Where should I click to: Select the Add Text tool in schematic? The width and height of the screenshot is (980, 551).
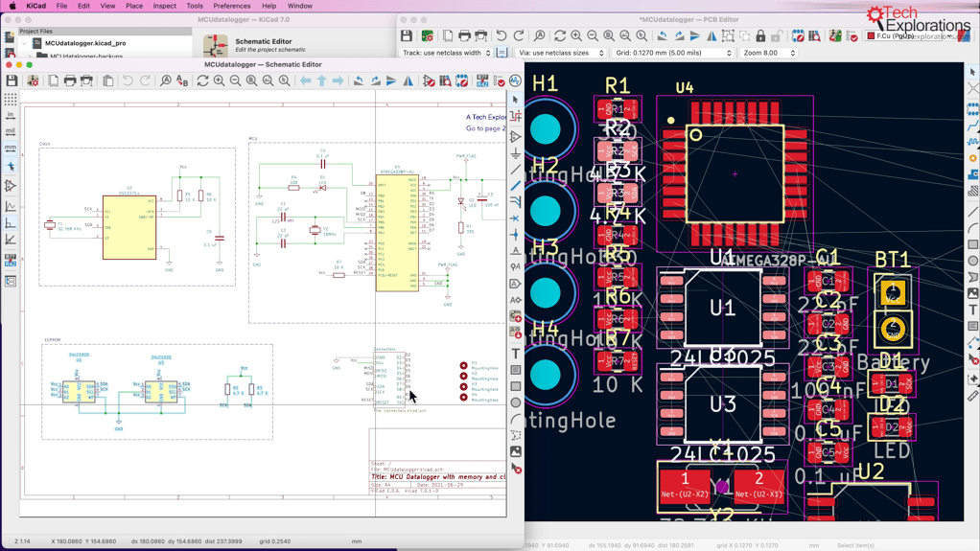[x=516, y=354]
